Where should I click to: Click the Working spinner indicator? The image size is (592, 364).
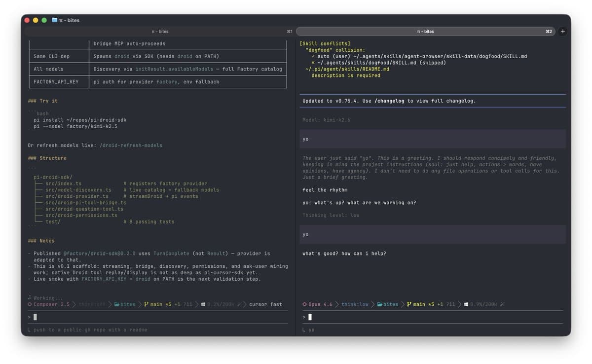coord(30,298)
